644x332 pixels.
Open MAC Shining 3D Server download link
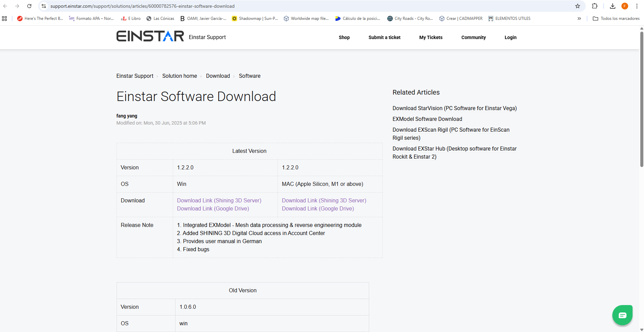tap(324, 201)
